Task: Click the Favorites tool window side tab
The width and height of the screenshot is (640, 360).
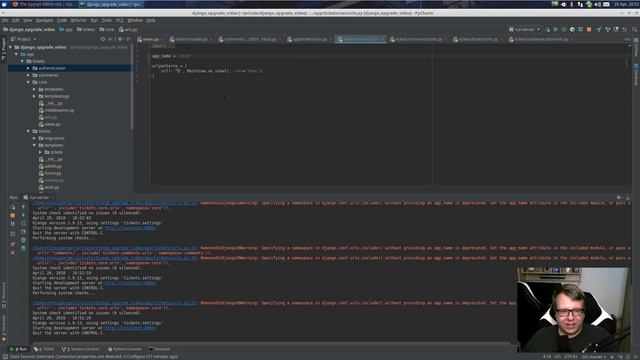Action: (4, 327)
